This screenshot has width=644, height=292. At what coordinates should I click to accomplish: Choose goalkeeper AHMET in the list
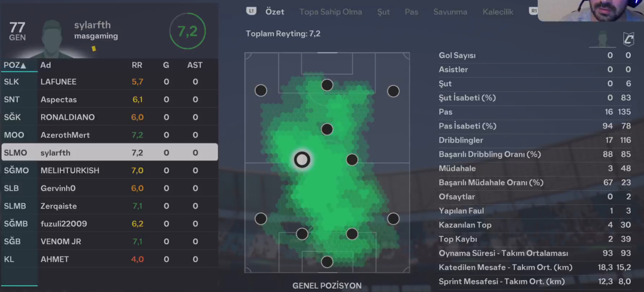pos(110,259)
